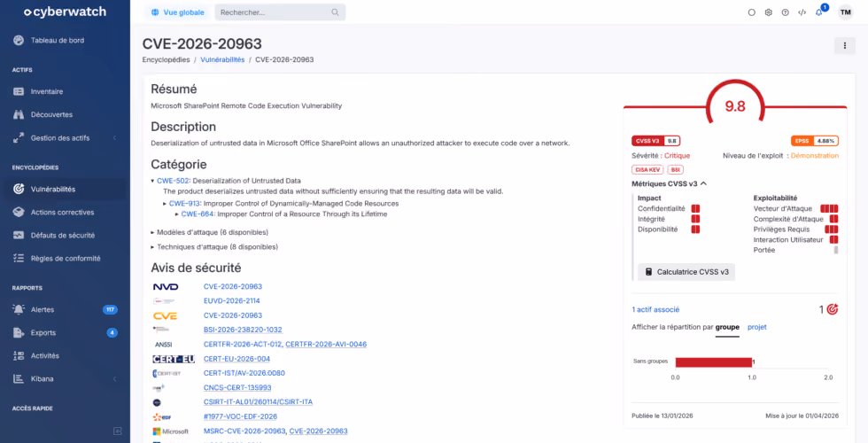Open the TM user avatar menu
The height and width of the screenshot is (443, 868).
tap(845, 12)
